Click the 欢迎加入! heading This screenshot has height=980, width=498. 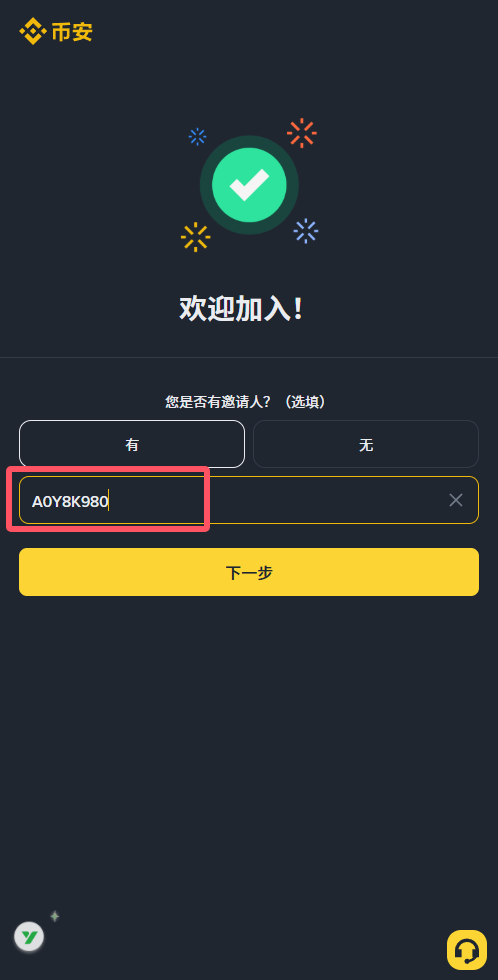241,309
